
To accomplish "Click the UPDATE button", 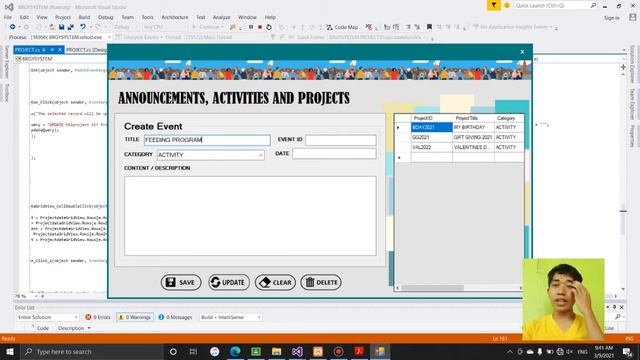I will coord(229,282).
